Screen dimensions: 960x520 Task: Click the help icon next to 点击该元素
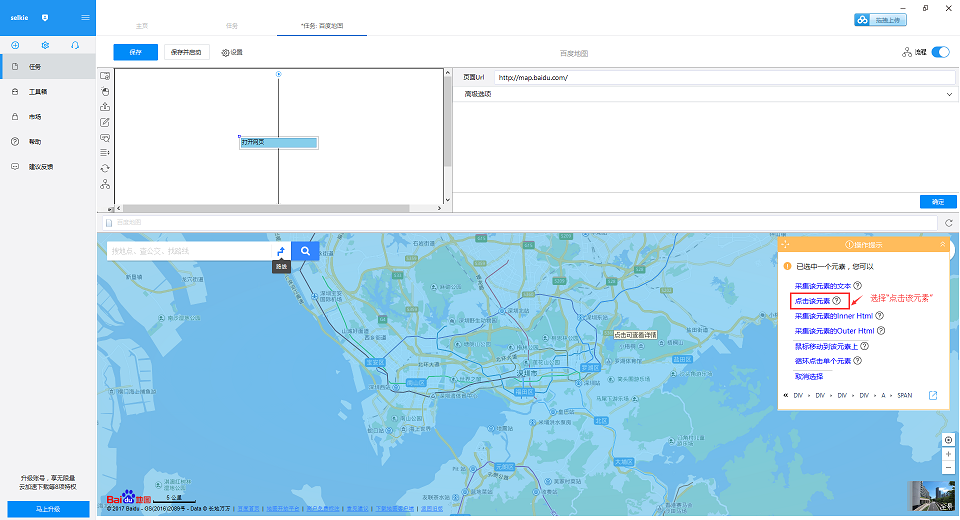(836, 301)
